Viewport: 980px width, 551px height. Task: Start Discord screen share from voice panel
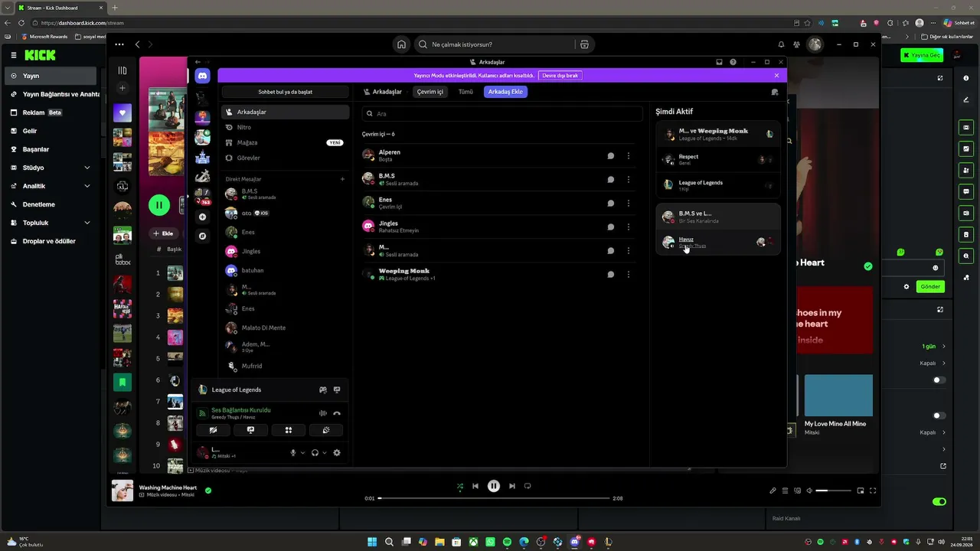coord(250,430)
